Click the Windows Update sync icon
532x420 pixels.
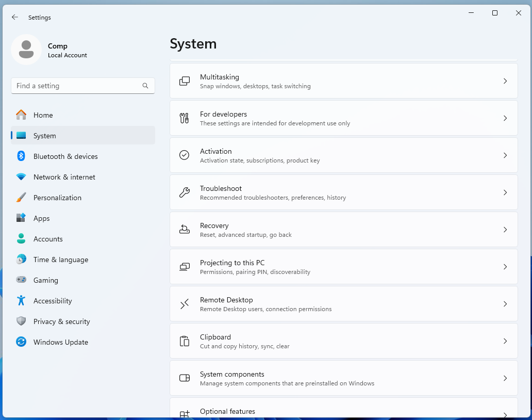click(21, 342)
